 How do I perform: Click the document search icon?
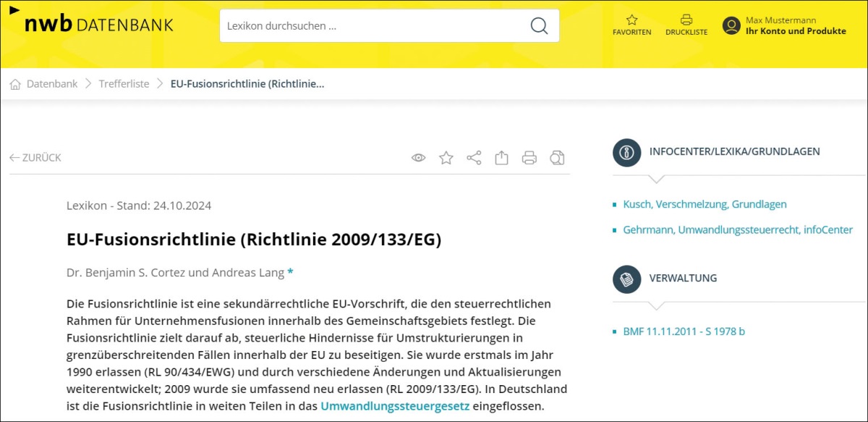[557, 158]
